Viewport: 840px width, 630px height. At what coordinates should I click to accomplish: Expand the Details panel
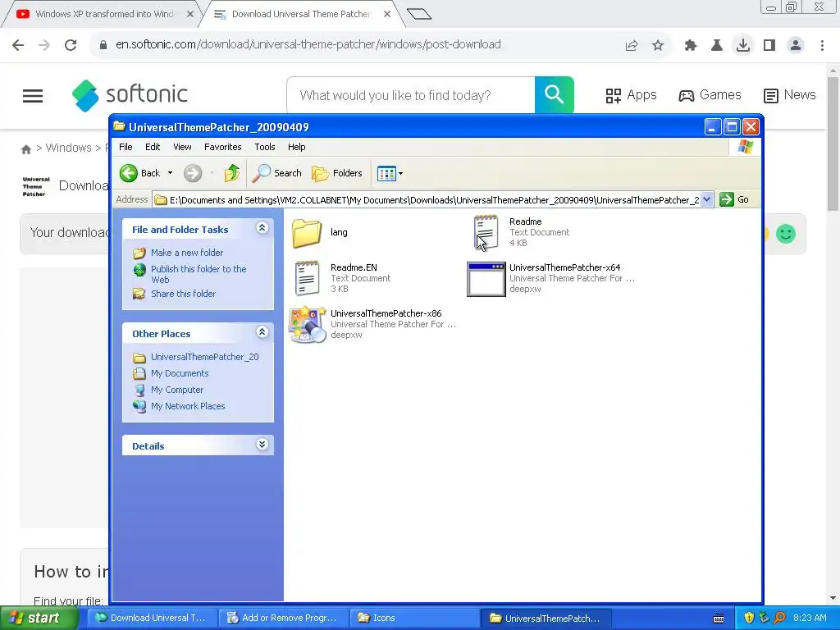(x=262, y=445)
